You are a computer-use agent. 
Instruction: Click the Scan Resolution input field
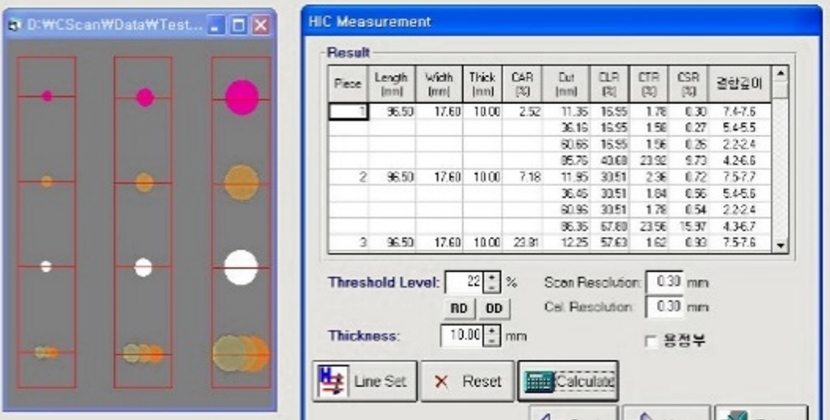[x=664, y=282]
